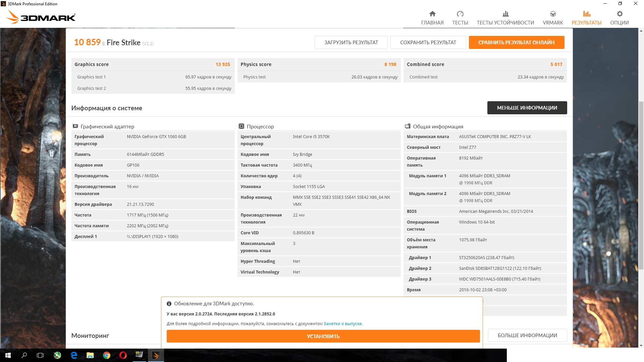Open the Заметки о выпуске link
644x362 pixels.
[x=343, y=324]
